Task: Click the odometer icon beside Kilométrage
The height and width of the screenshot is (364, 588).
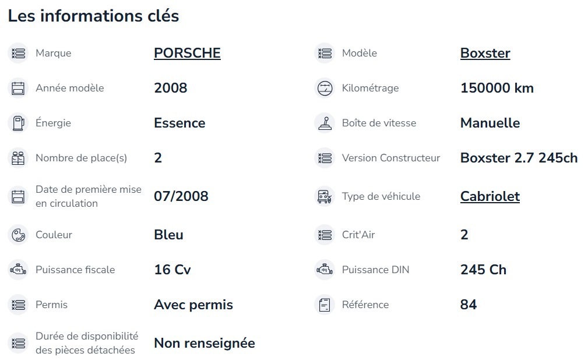Action: (325, 88)
